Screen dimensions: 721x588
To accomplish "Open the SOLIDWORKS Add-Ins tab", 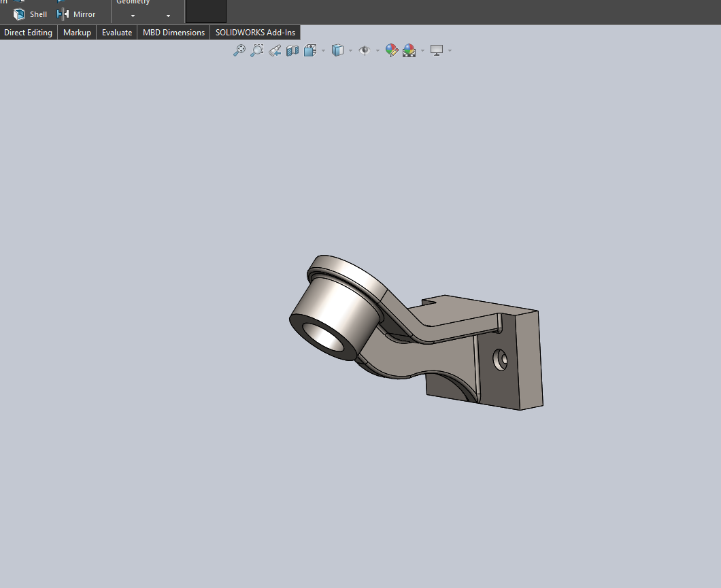I will point(255,32).
